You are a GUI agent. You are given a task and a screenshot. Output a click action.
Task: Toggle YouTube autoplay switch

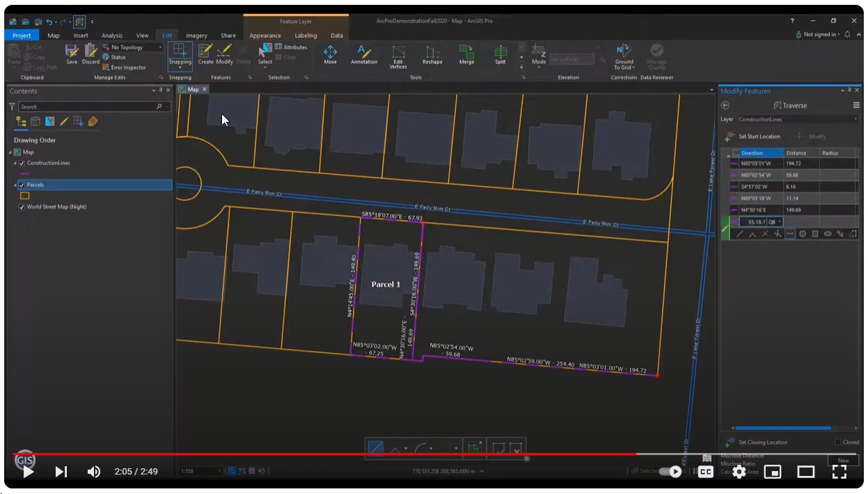point(670,472)
